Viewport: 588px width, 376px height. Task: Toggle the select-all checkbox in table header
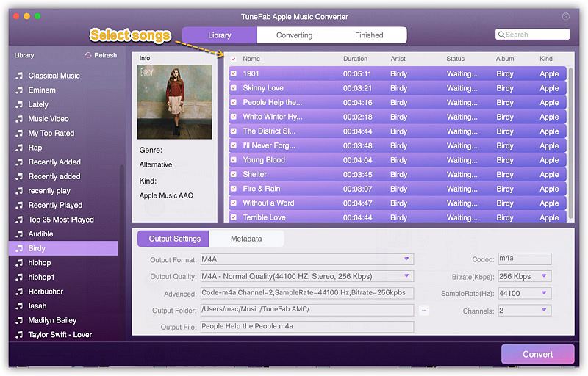[233, 59]
